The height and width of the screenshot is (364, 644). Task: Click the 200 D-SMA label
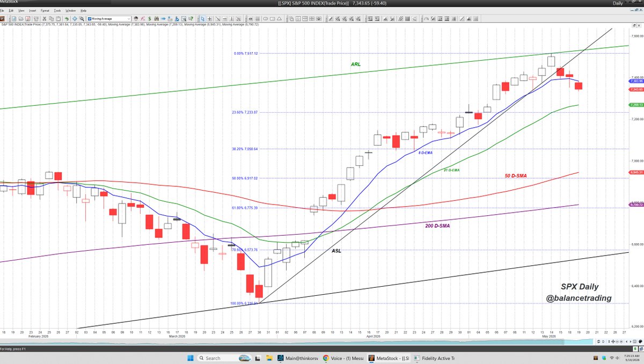tap(437, 226)
